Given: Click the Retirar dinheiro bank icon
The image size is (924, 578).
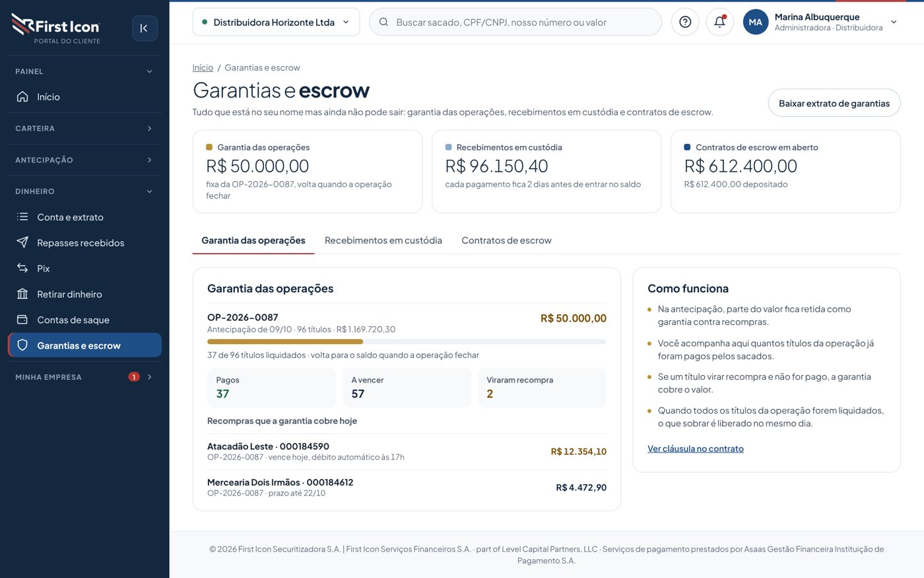Looking at the screenshot, I should coord(22,294).
